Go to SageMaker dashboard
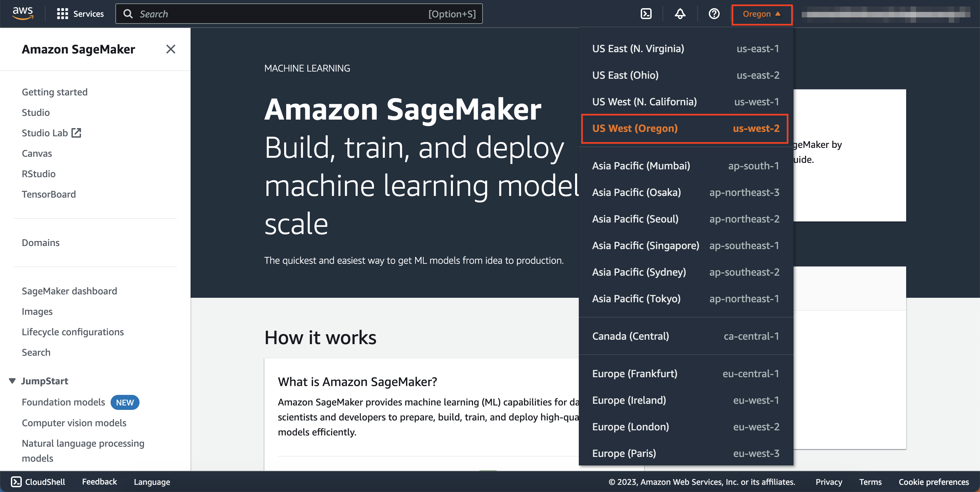Screen dimensions: 980x492 (x=69, y=291)
